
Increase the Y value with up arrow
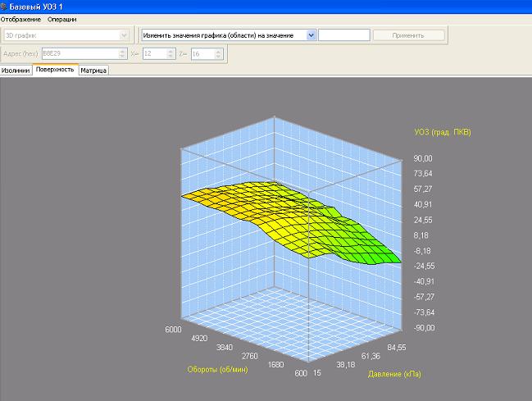218,52
